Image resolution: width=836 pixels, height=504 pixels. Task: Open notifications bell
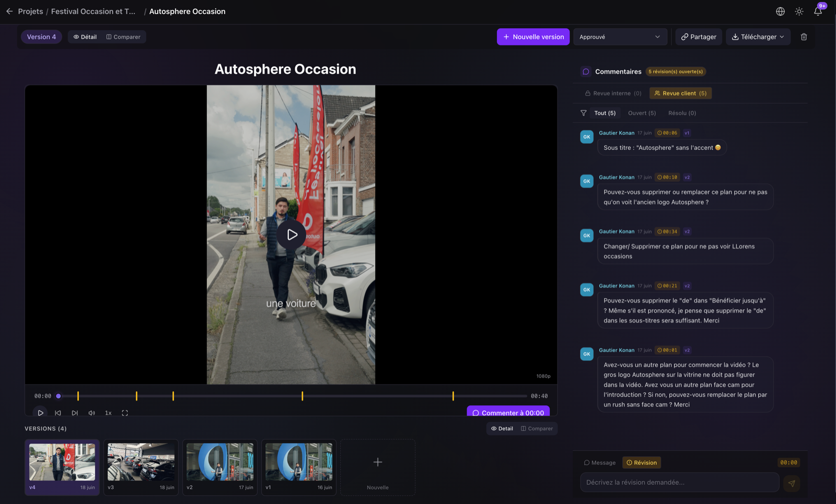tap(818, 11)
